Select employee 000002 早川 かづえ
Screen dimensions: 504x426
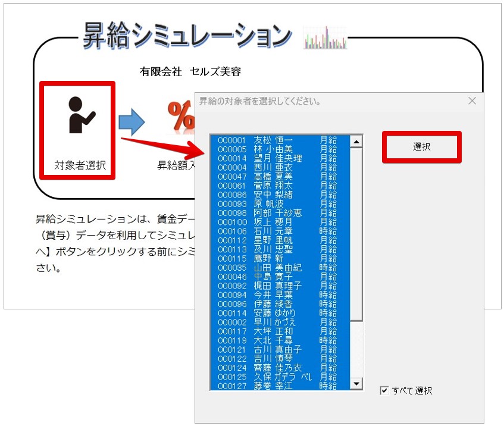tap(280, 322)
